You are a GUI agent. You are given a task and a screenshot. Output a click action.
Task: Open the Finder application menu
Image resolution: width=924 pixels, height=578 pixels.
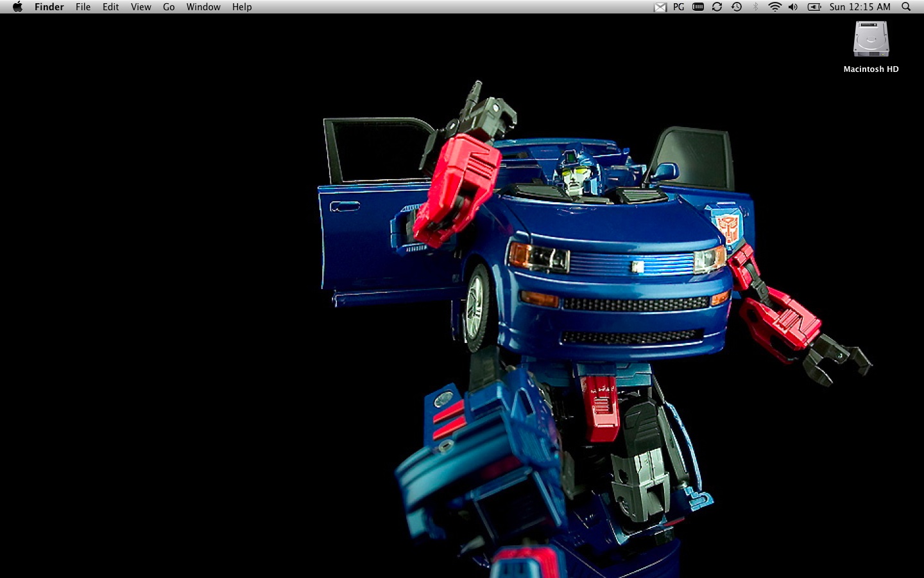pos(49,7)
